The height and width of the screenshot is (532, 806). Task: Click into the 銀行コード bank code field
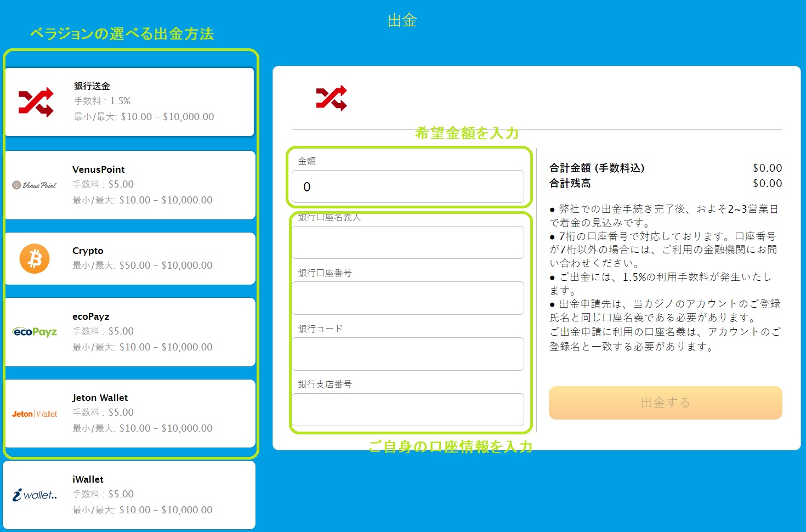pyautogui.click(x=407, y=354)
